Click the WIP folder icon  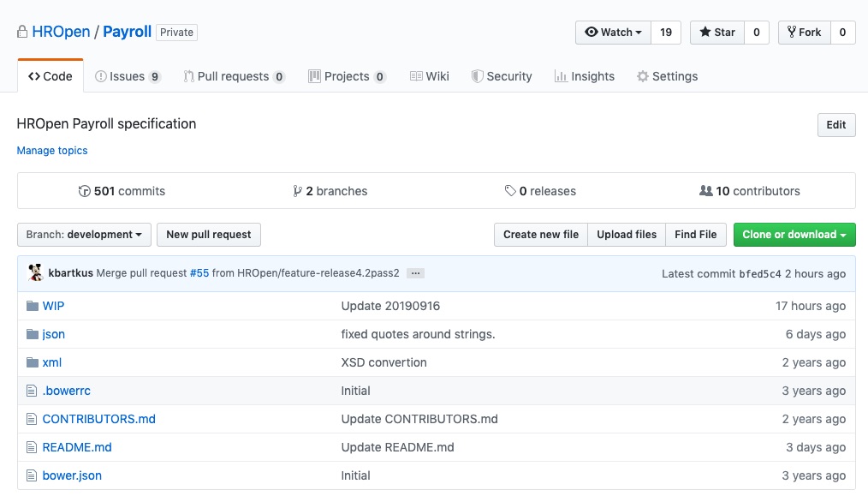33,306
